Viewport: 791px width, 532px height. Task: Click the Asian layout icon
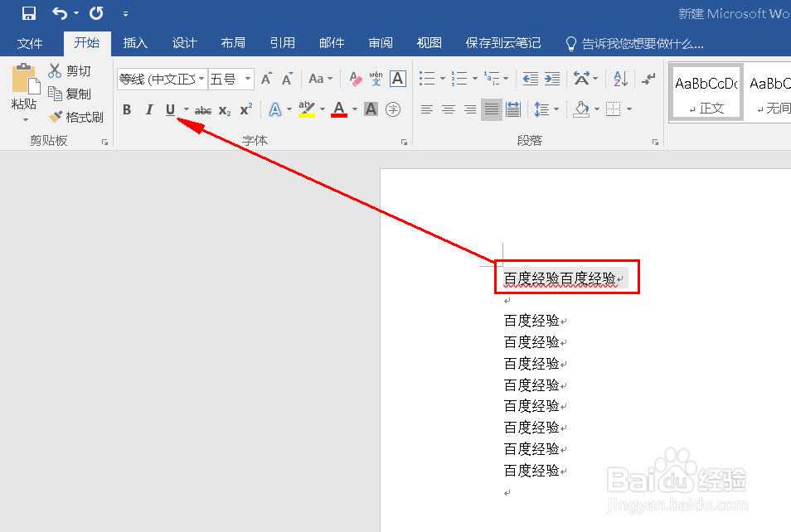[582, 79]
